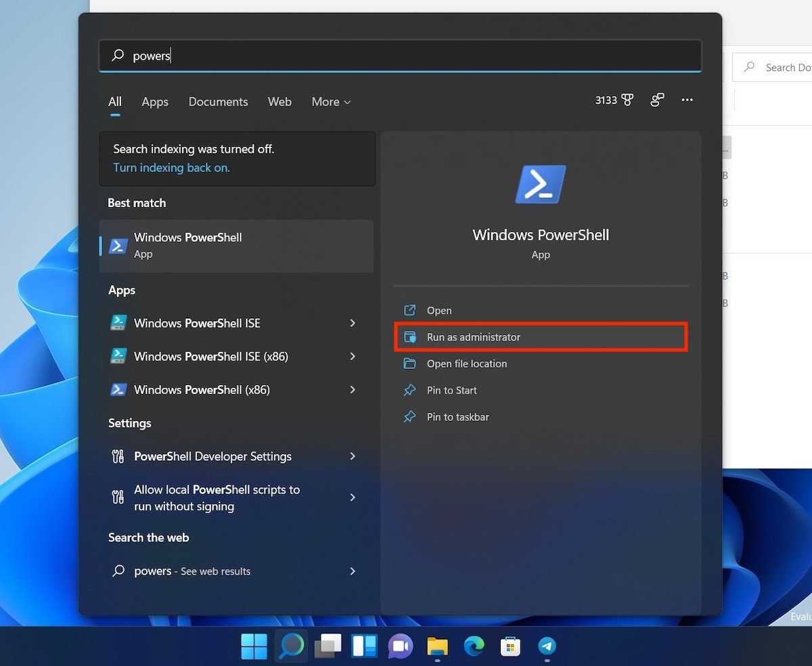812x666 pixels.
Task: Choose Run as administrator
Action: click(541, 337)
